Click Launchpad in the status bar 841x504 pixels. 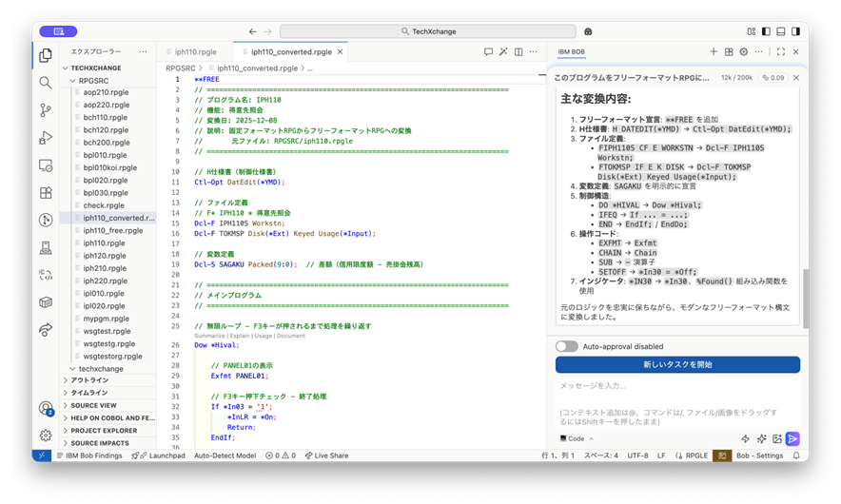click(161, 456)
